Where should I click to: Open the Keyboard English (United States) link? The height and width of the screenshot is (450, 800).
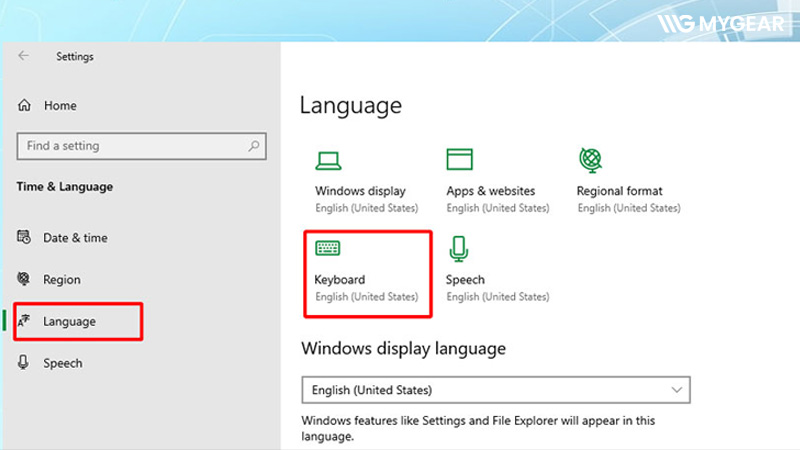pyautogui.click(x=366, y=297)
